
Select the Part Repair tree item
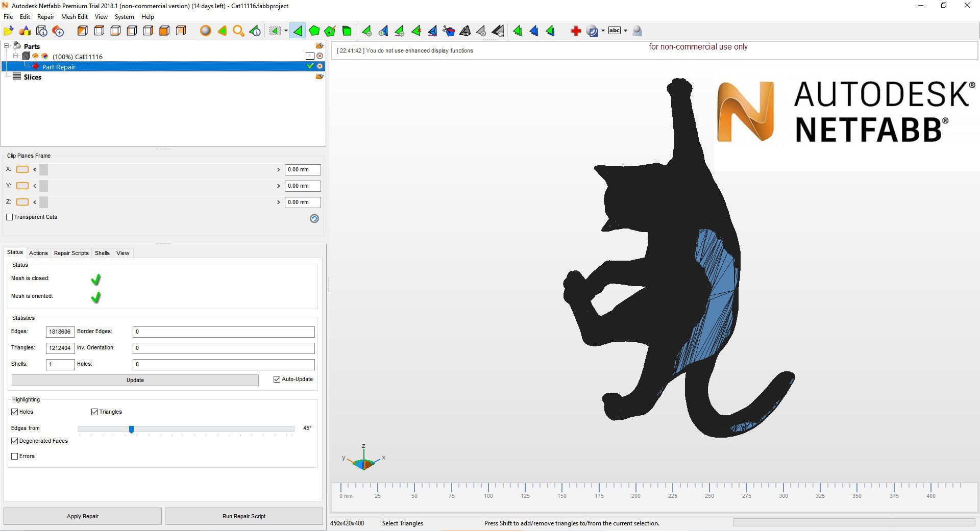pyautogui.click(x=59, y=67)
